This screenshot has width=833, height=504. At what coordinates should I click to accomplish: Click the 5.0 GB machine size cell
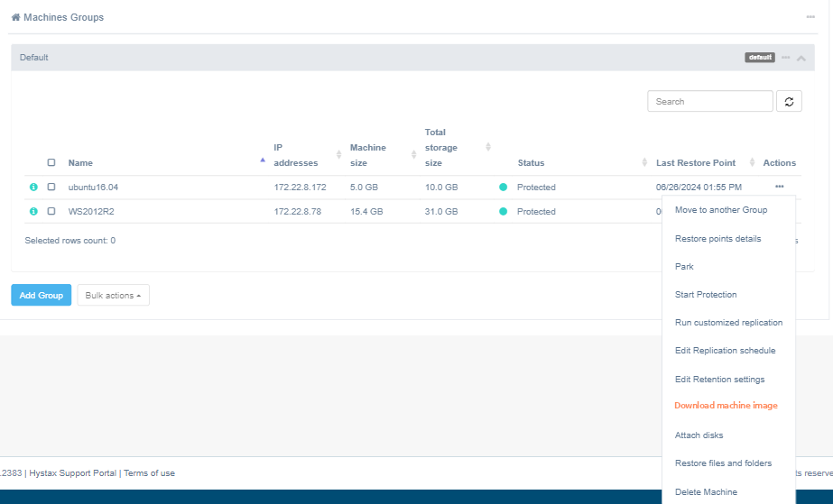tap(364, 188)
